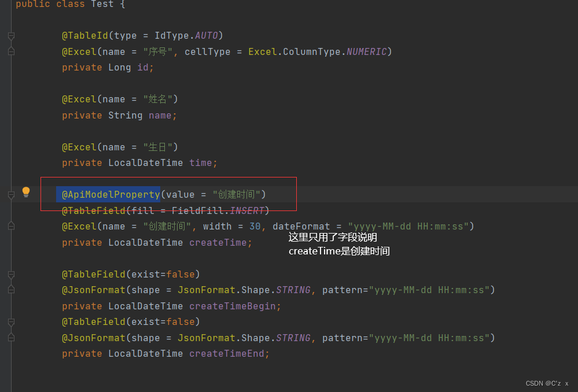
Task: Click the "INSERT" FieldFill constant
Action: (x=247, y=210)
